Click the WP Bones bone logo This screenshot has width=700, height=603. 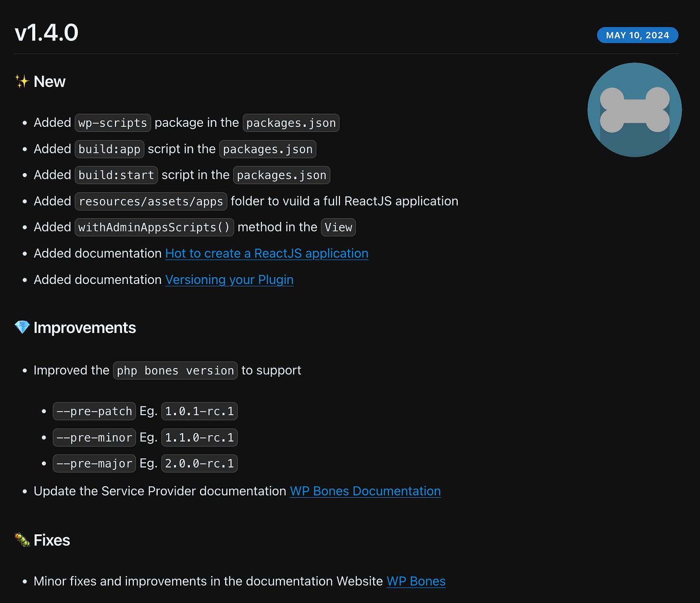(x=634, y=110)
